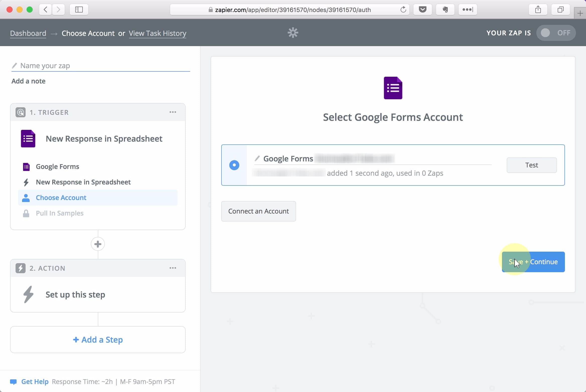The height and width of the screenshot is (392, 586).
Task: Open the Trigger step three-dots menu
Action: (173, 112)
